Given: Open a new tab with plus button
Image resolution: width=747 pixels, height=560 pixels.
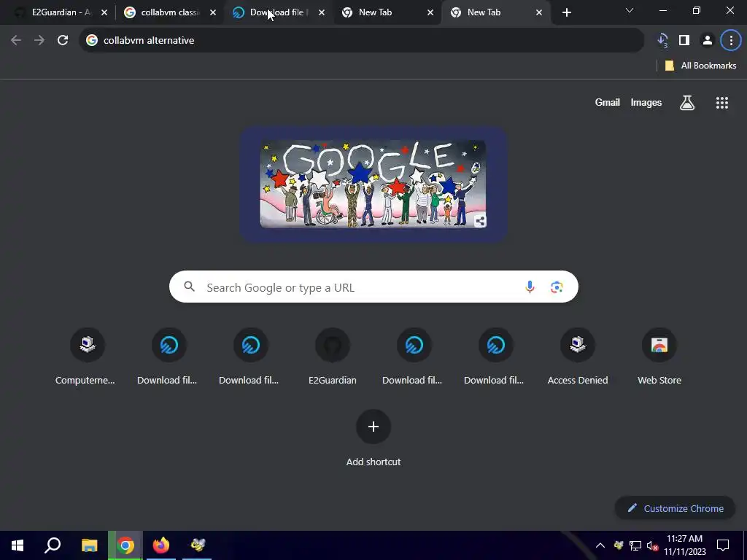Looking at the screenshot, I should tap(566, 12).
